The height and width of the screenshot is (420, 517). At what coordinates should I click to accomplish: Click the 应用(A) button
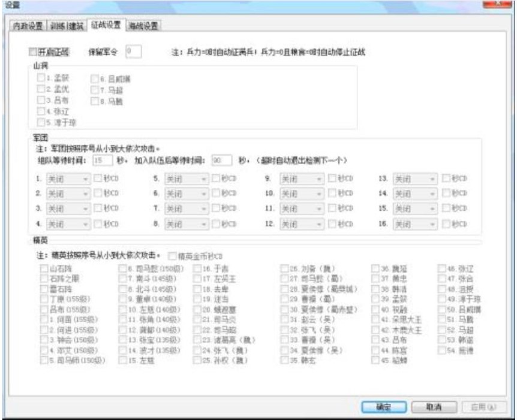click(x=483, y=407)
